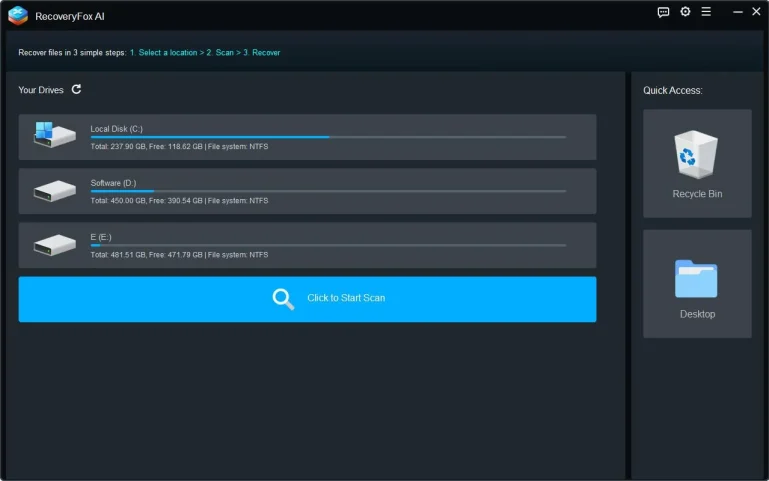Select the Software (D:) drive label
Screen dimensions: 769x481
tap(113, 183)
